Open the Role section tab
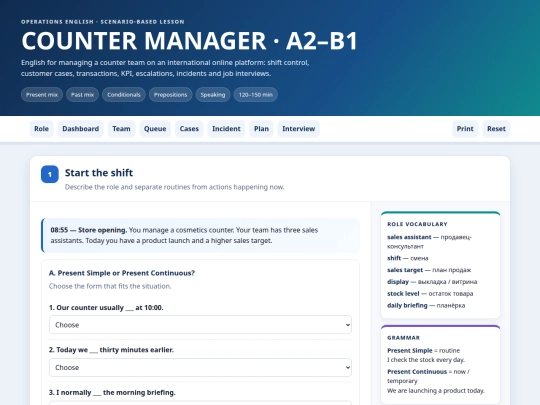 41,129
